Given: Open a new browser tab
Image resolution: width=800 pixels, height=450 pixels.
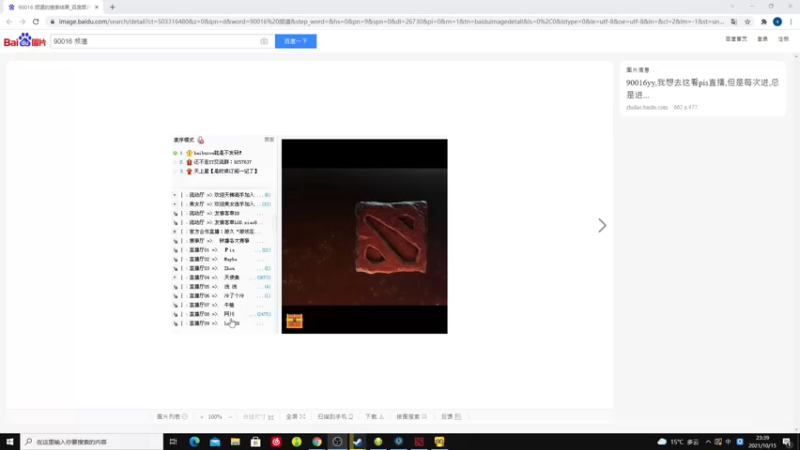Looking at the screenshot, I should [x=112, y=7].
